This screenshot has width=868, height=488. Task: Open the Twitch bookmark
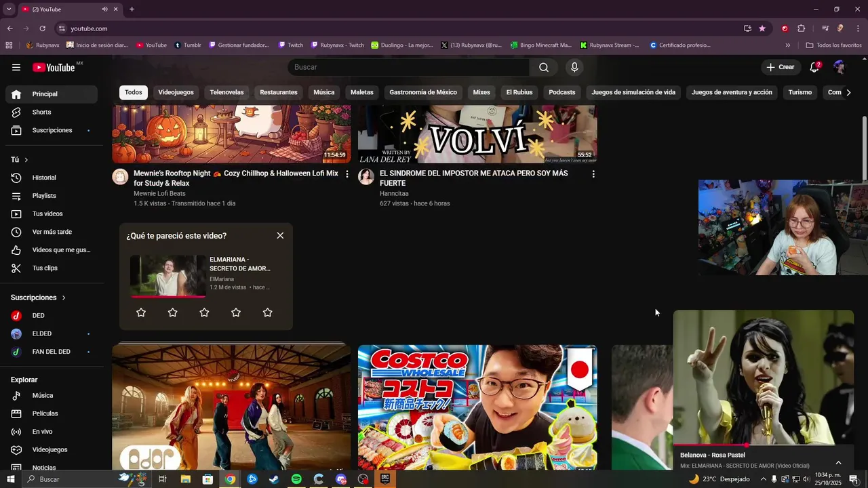click(x=290, y=45)
